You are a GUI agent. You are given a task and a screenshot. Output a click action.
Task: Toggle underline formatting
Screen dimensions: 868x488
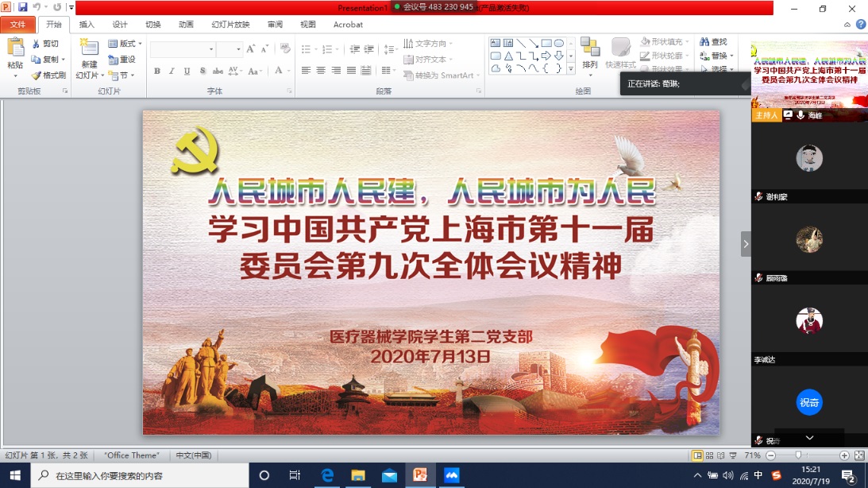pyautogui.click(x=187, y=71)
